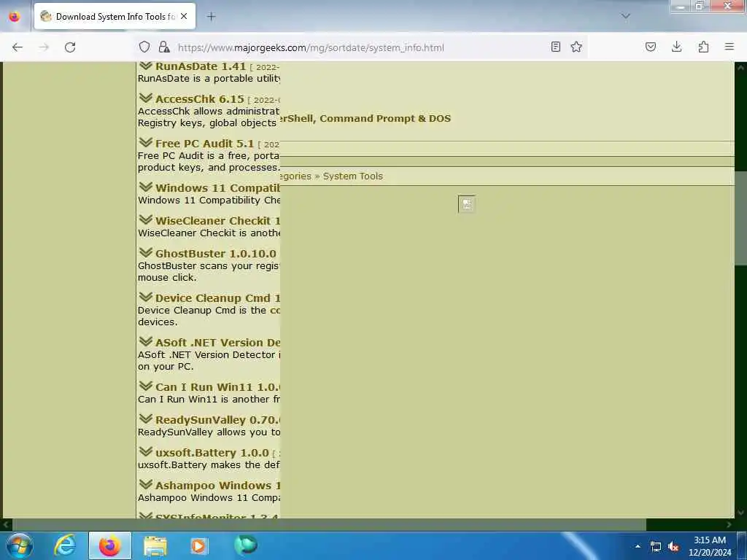747x560 pixels.
Task: Expand the Device Cleanup Cmd chevron
Action: pos(146,297)
